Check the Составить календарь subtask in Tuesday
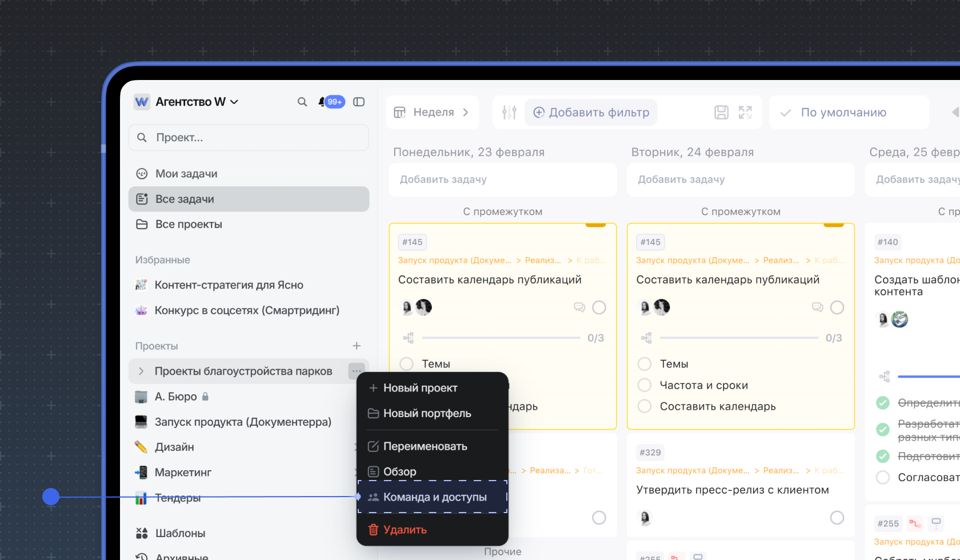The width and height of the screenshot is (960, 560). (645, 406)
